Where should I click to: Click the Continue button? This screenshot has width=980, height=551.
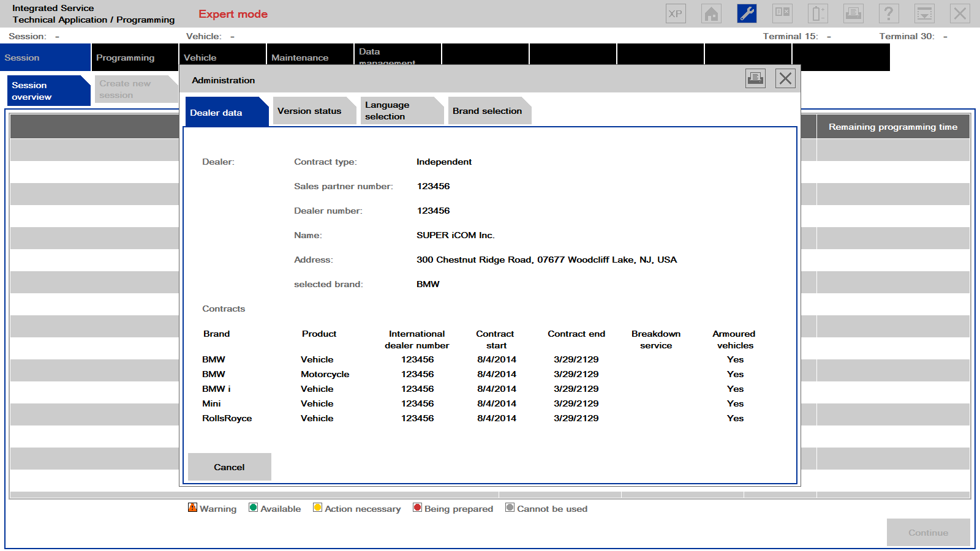[928, 533]
